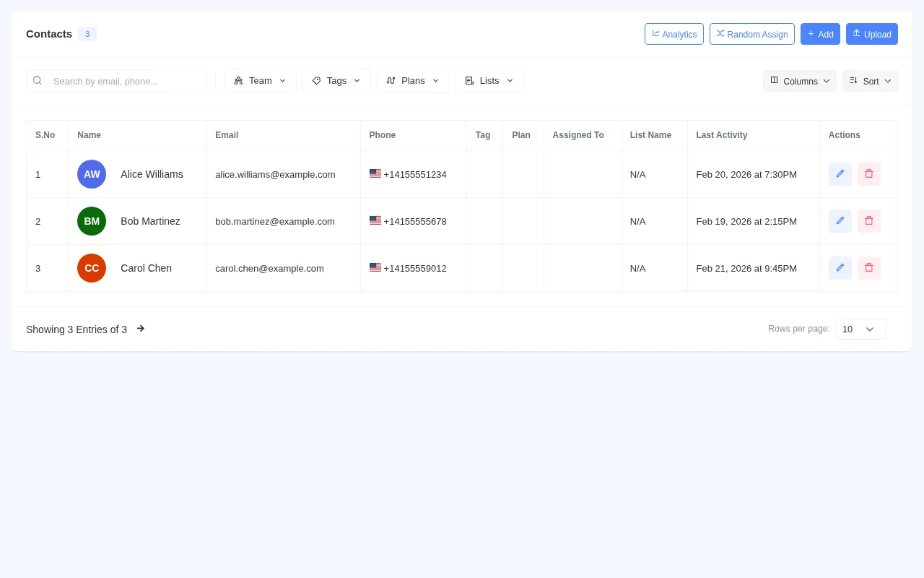
Task: Open the Columns visibility menu
Action: coord(799,81)
